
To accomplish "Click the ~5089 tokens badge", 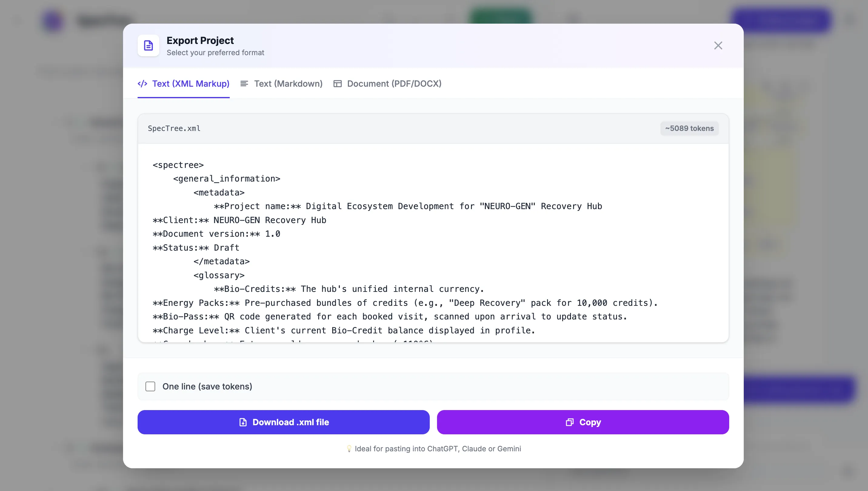I will tap(689, 128).
